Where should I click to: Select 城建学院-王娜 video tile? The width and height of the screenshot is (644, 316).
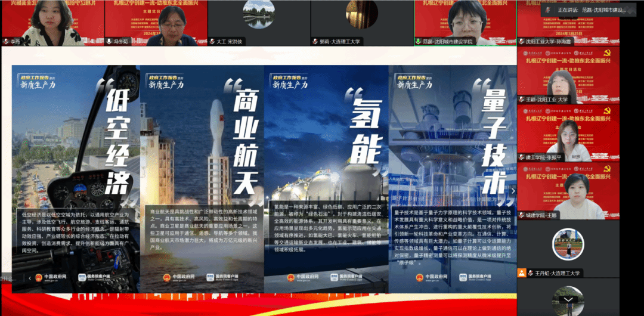coord(568,191)
